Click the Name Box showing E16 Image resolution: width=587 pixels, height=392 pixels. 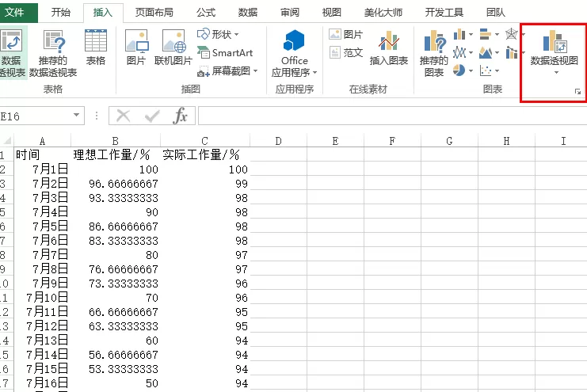point(36,116)
